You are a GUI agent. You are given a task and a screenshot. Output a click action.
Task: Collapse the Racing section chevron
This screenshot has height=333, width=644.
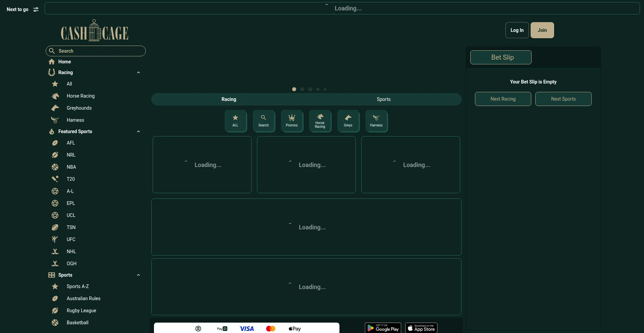138,72
